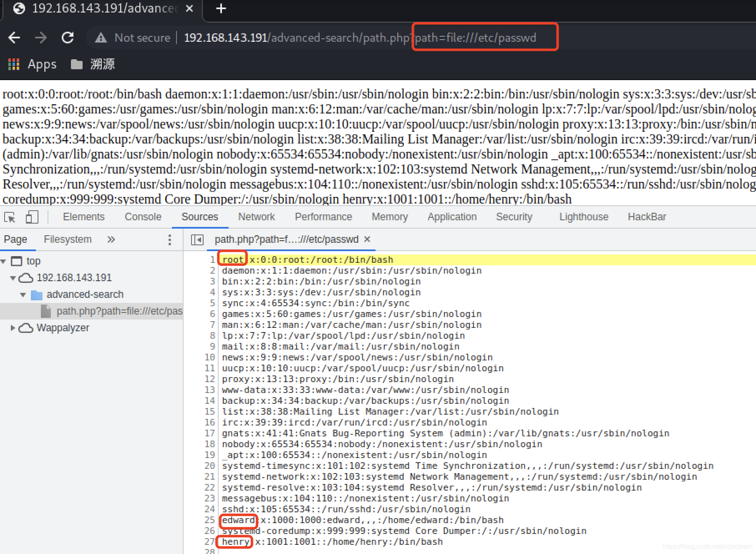
Task: Click the nobody:x:65534:65534 source line
Action: tap(382, 444)
